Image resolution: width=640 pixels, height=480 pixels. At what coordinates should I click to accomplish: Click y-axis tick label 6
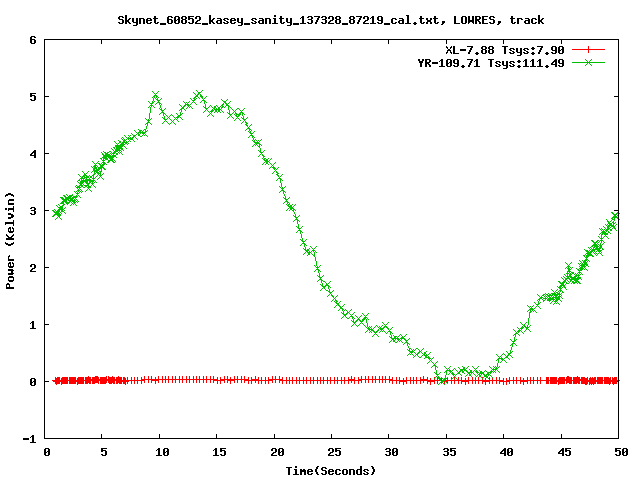pyautogui.click(x=33, y=40)
